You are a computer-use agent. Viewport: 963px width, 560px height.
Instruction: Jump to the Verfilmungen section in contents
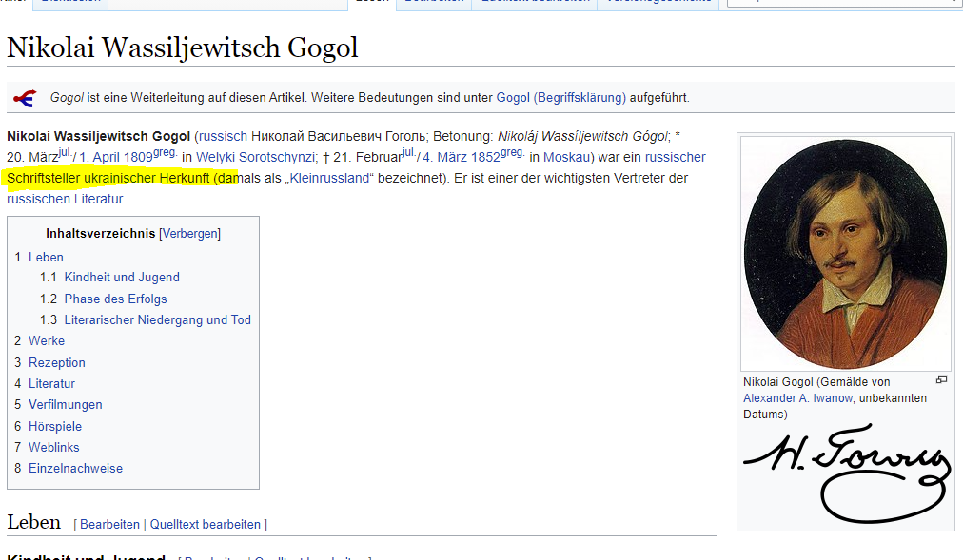pos(65,405)
